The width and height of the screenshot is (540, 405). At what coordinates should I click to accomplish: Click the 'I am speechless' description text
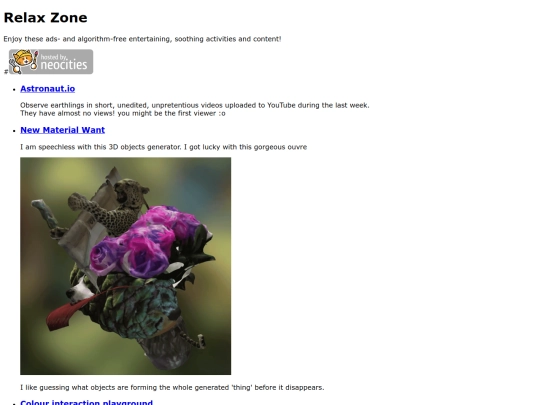click(x=164, y=147)
